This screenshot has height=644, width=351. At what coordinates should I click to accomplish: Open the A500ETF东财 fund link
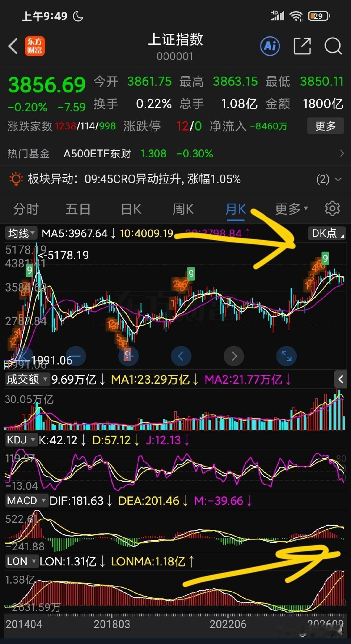point(97,153)
